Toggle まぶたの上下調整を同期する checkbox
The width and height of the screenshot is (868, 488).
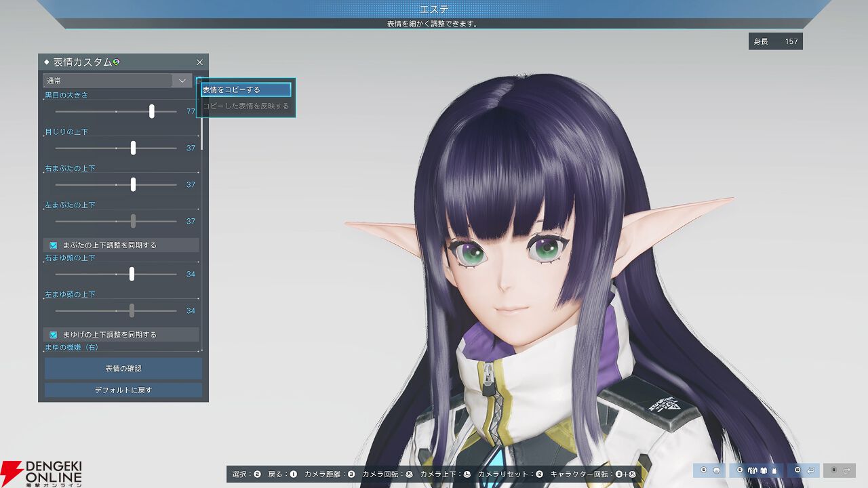(54, 245)
